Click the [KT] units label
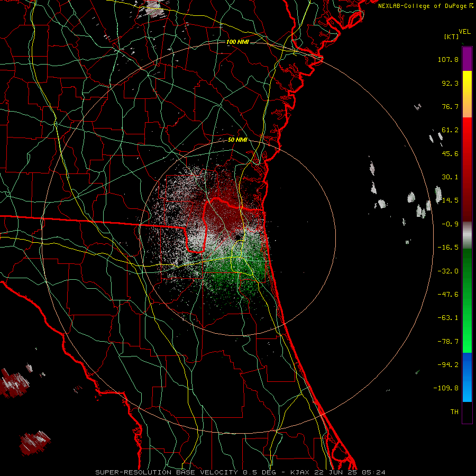Image resolution: width=476 pixels, height=476 pixels. click(x=452, y=36)
